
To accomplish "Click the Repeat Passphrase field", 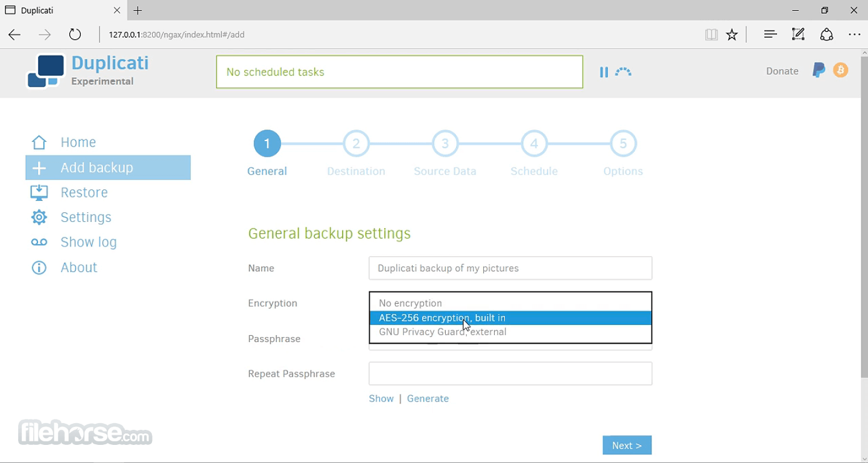I will (x=510, y=374).
